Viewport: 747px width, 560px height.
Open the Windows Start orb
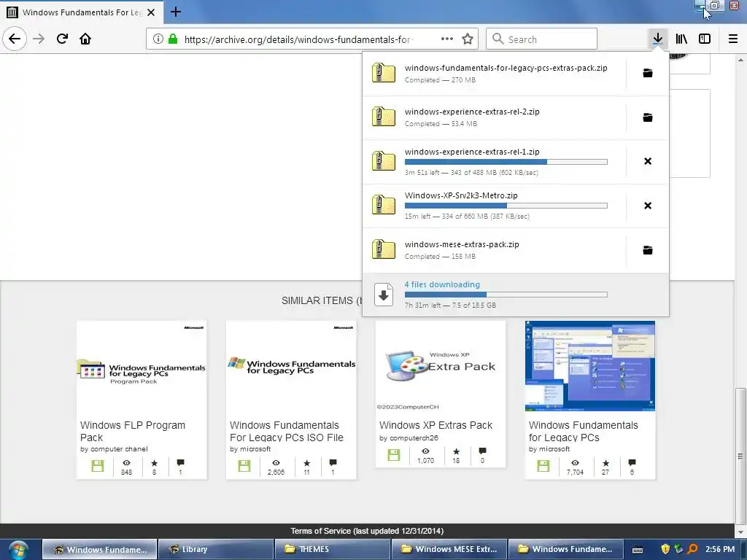pyautogui.click(x=18, y=550)
